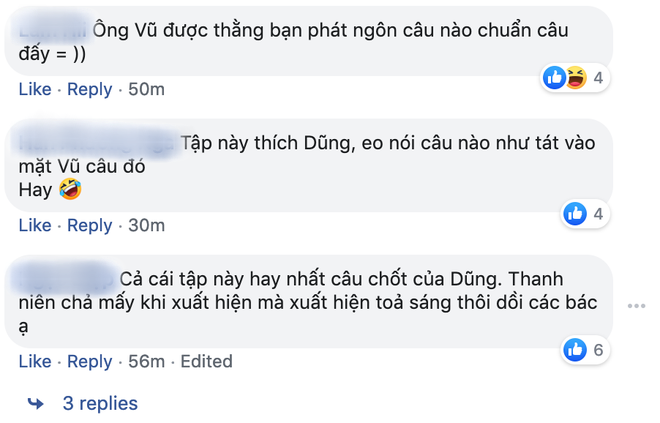Screen dimensions: 660x423
Task: Reply to the 56m edited comment
Action: point(90,362)
